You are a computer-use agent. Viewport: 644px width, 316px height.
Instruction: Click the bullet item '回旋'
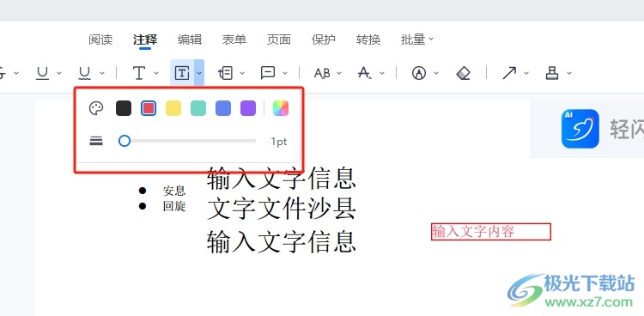point(174,206)
